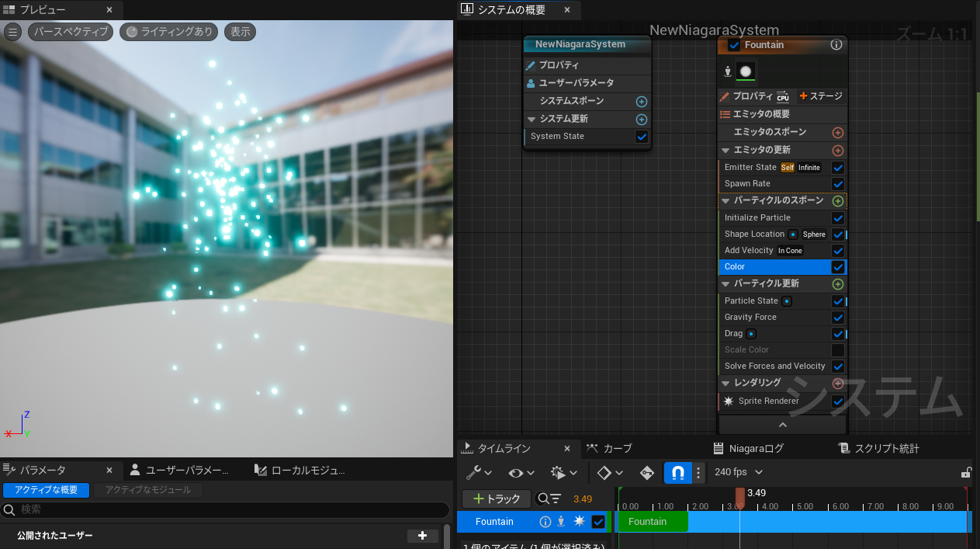Click the Add Track button
This screenshot has height=549, width=980.
pyautogui.click(x=496, y=499)
